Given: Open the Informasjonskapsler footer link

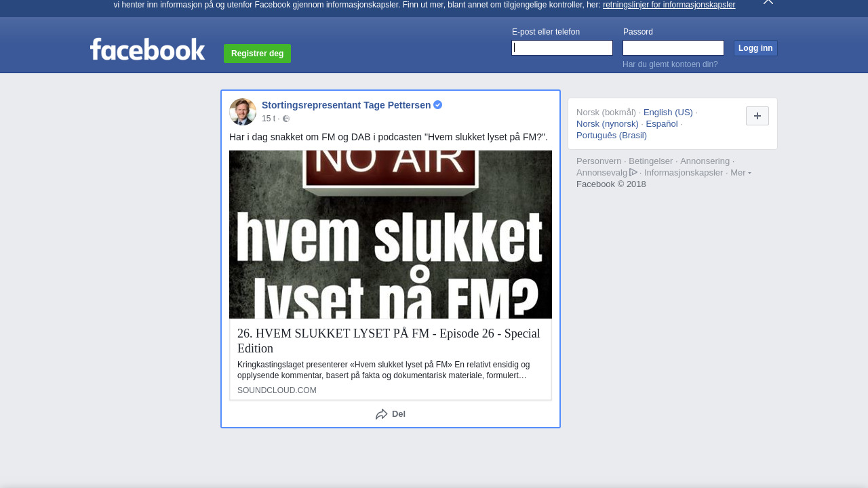Looking at the screenshot, I should pos(684,173).
